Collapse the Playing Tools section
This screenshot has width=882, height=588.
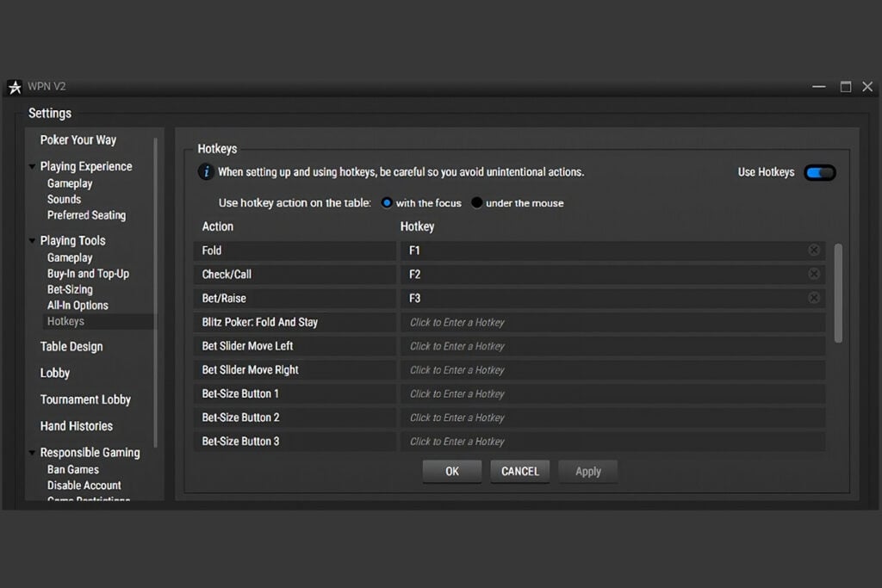tap(33, 241)
